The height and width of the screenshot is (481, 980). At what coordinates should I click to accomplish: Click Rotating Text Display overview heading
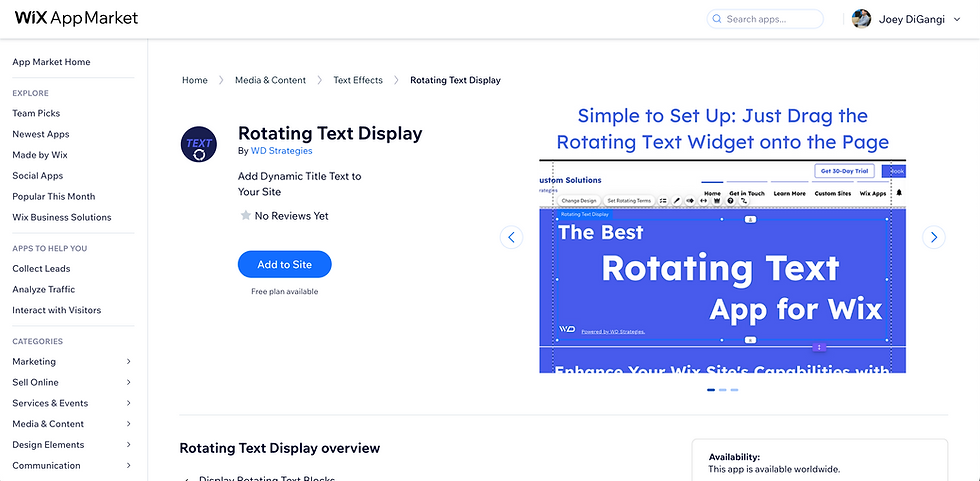(x=279, y=448)
